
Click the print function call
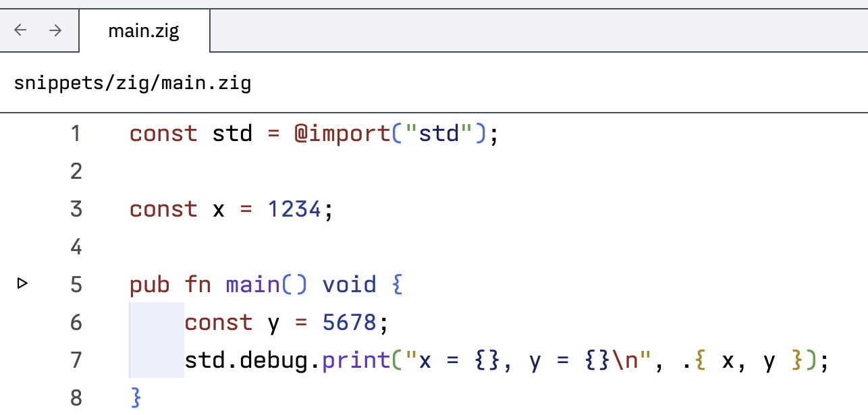356,360
